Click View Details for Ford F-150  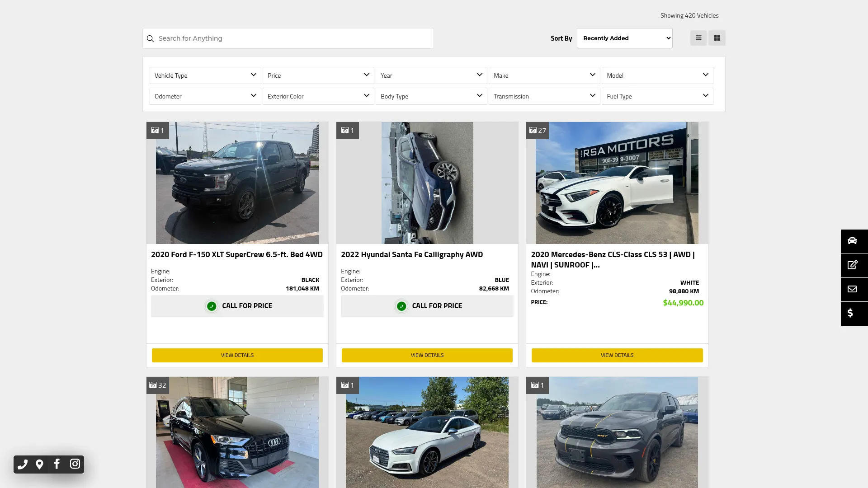[x=237, y=355]
